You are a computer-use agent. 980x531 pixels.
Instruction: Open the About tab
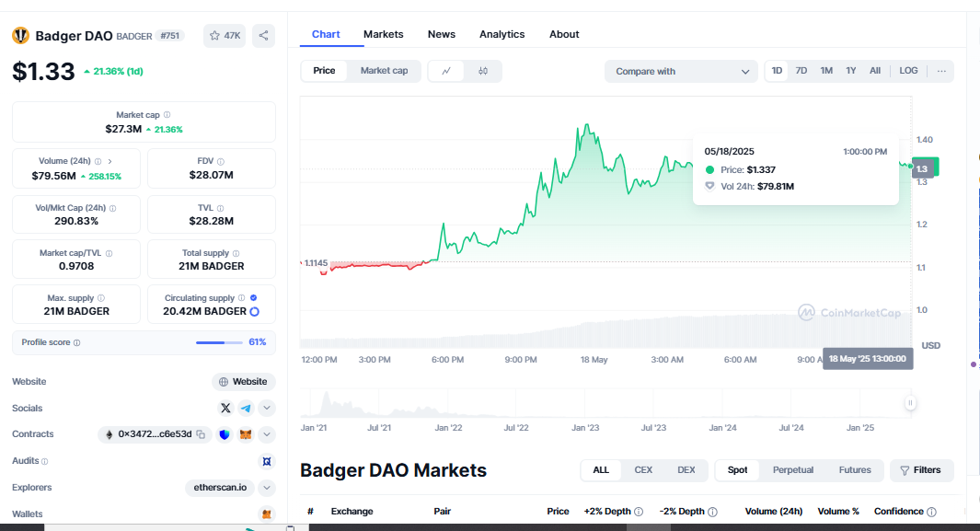tap(564, 34)
